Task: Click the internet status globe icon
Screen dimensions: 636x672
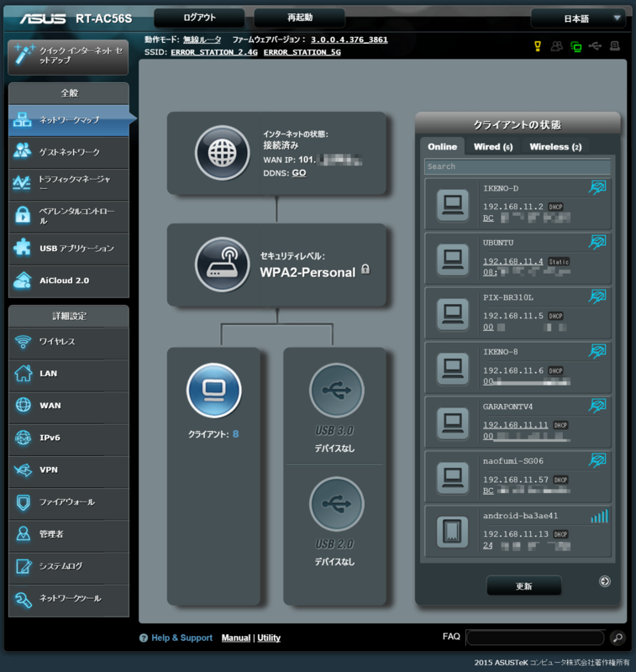Action: coord(222,153)
